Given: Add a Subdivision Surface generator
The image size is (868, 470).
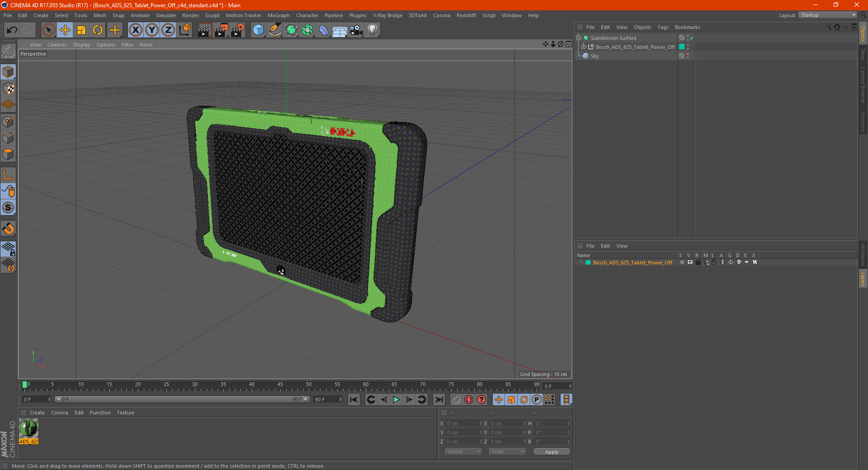Looking at the screenshot, I should [291, 30].
